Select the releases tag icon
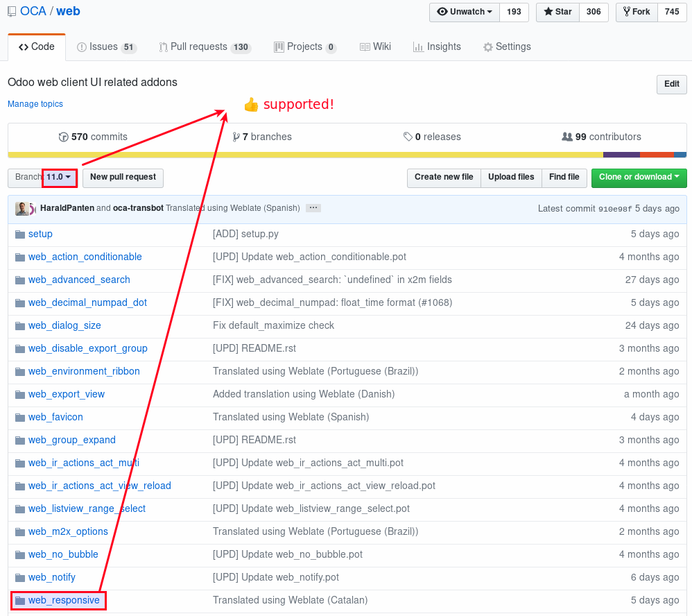The image size is (692, 616). pos(408,137)
